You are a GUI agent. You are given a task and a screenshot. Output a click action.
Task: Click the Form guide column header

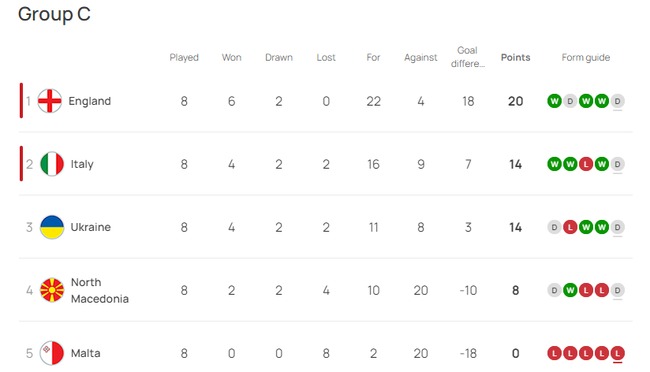[x=586, y=57]
